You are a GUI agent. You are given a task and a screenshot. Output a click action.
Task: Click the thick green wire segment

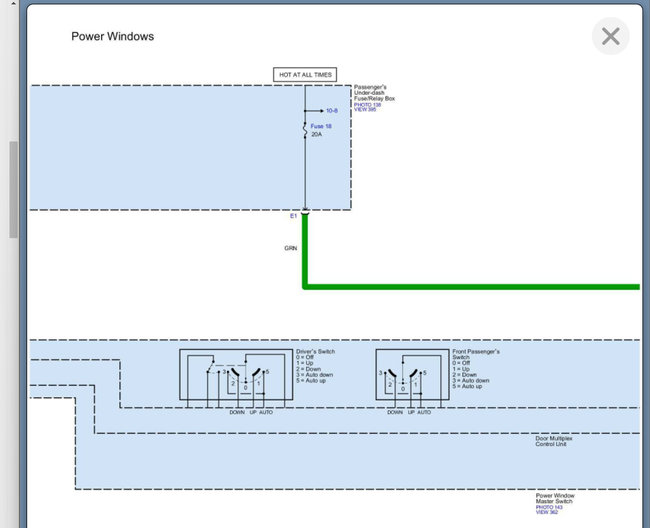coord(471,287)
